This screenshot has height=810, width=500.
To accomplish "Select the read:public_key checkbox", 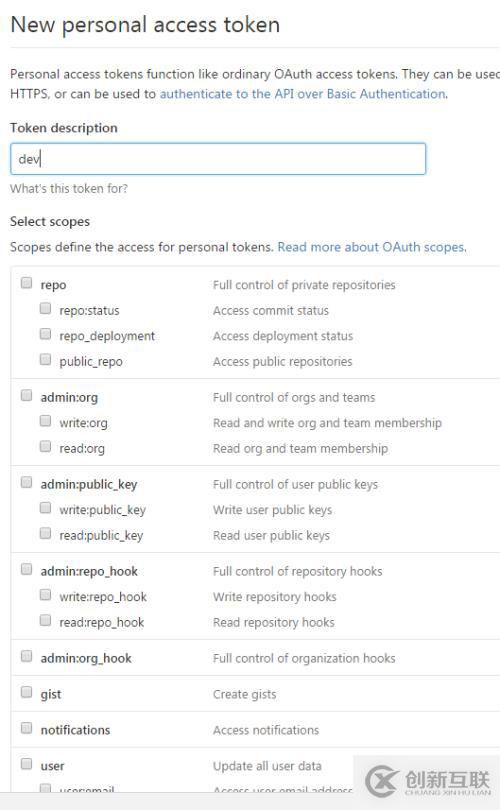I will [x=45, y=533].
